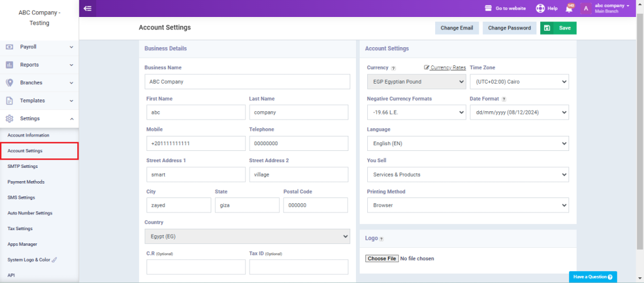Click the Go to website store icon
Image resolution: width=644 pixels, height=283 pixels.
tap(488, 8)
